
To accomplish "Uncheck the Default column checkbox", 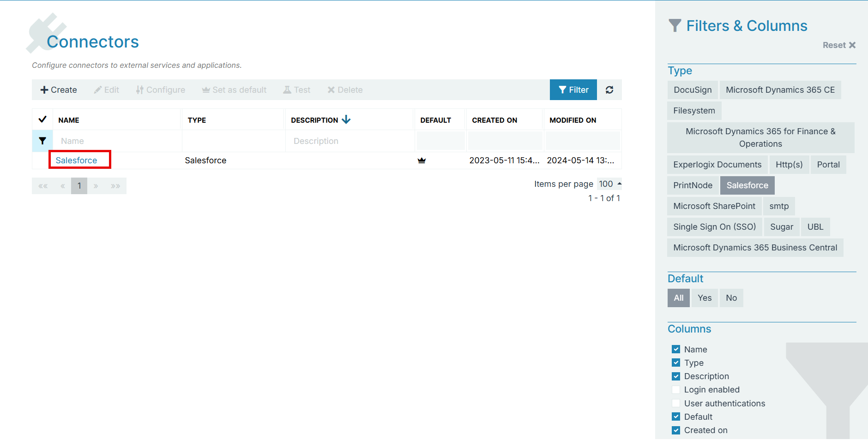I will [x=676, y=416].
